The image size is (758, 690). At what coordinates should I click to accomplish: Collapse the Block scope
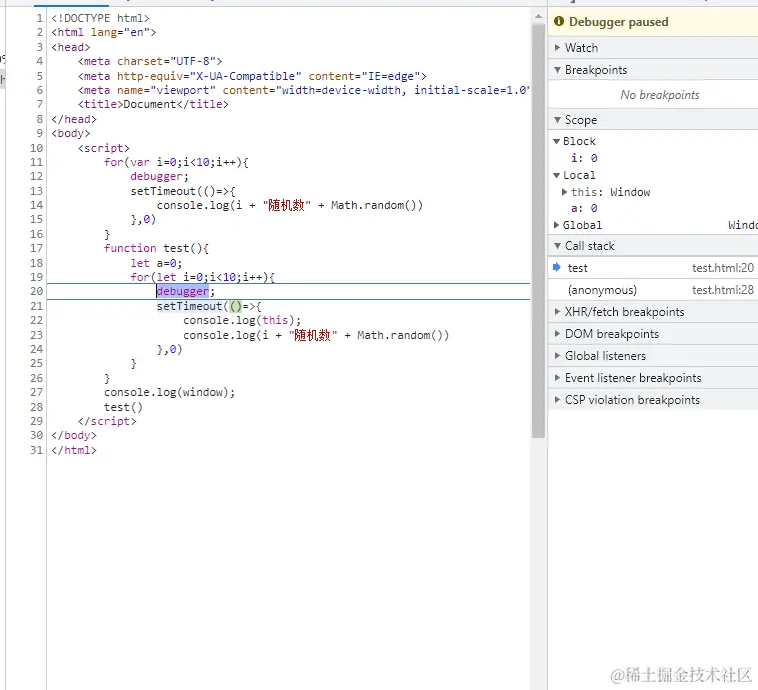click(556, 141)
